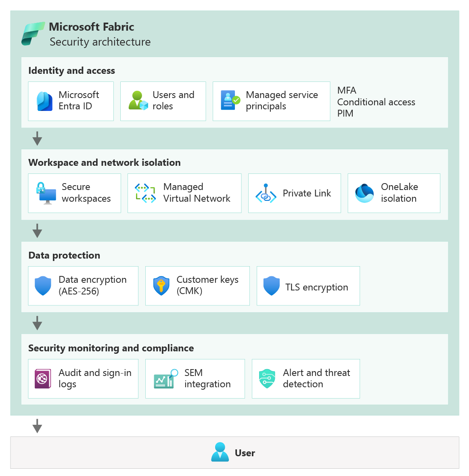Click the Users and roles person icon

138,100
